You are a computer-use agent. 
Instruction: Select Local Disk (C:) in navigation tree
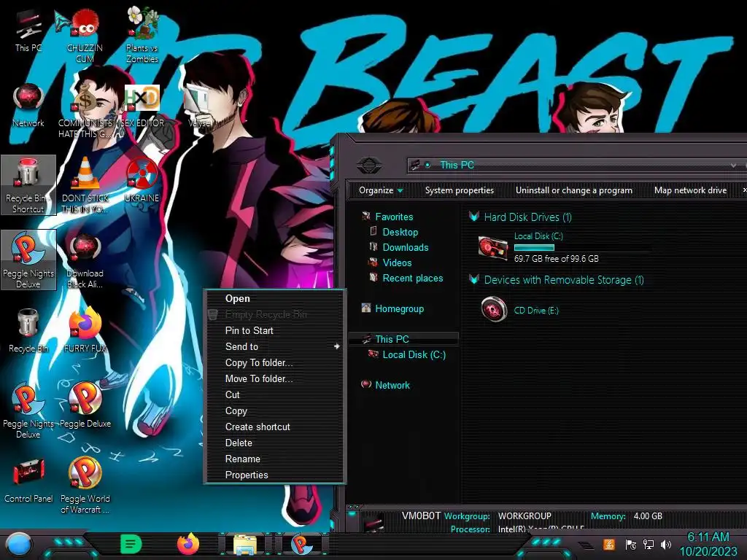pyautogui.click(x=414, y=355)
